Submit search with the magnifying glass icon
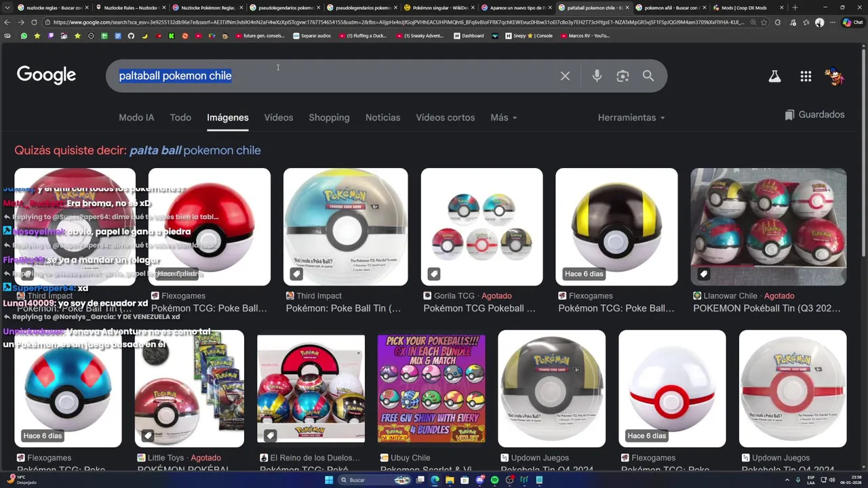The image size is (868, 488). coord(648,76)
